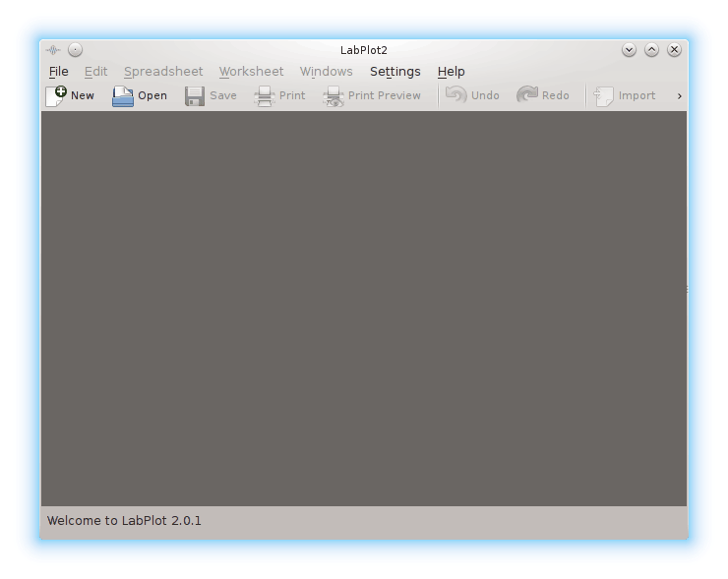
Task: Expand the toolbar overflow chevron
Action: point(679,95)
